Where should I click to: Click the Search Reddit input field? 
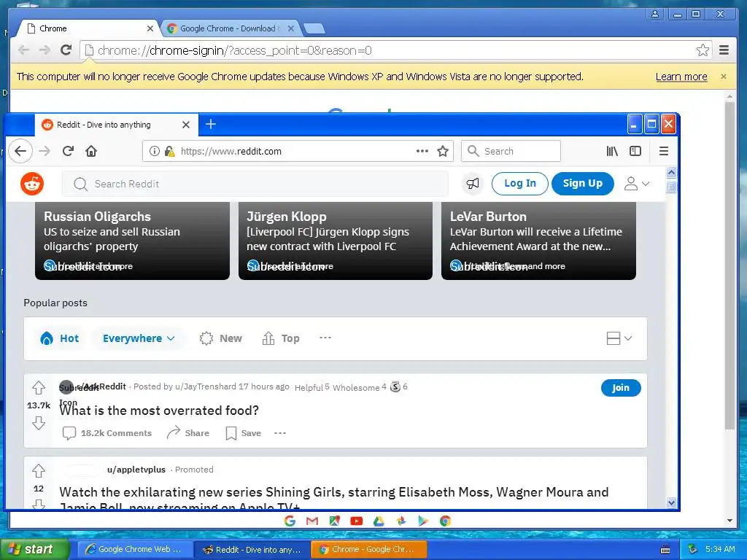tap(255, 184)
